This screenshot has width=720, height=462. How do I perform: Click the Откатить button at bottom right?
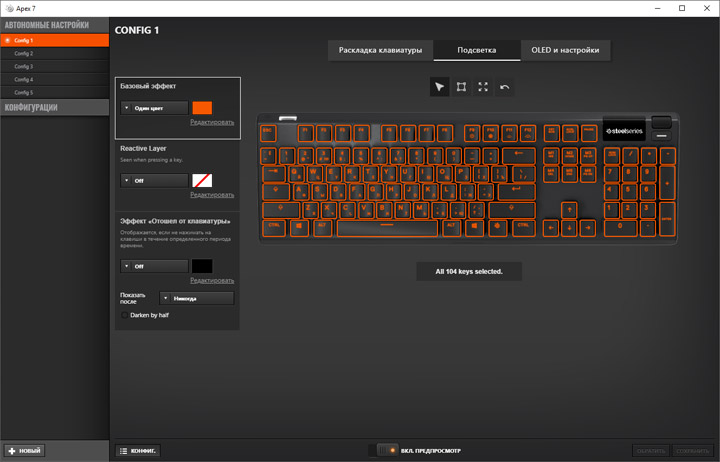pyautogui.click(x=651, y=451)
